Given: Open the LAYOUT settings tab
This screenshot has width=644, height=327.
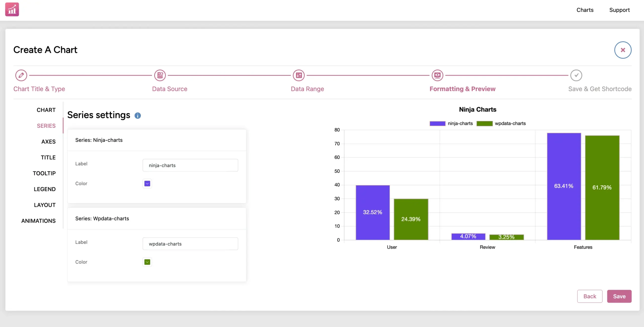Looking at the screenshot, I should click(x=45, y=205).
